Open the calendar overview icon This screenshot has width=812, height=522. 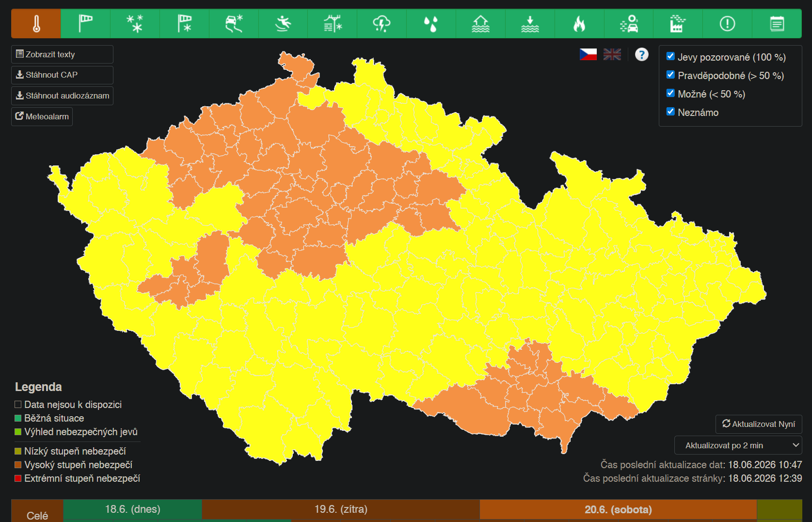pos(777,23)
